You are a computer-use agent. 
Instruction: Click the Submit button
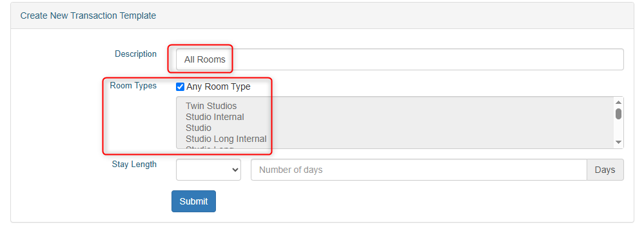click(193, 201)
